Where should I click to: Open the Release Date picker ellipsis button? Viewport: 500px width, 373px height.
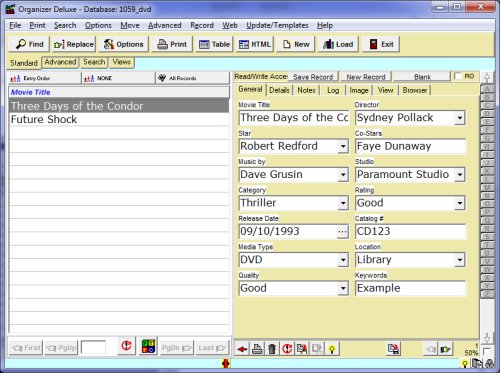[342, 231]
